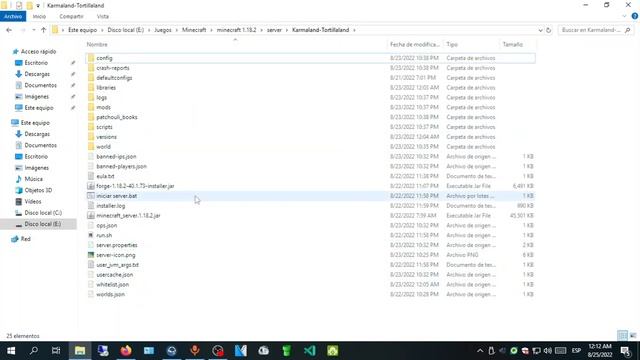Select the iniciar server.bat file
The width and height of the screenshot is (640, 360).
117,196
